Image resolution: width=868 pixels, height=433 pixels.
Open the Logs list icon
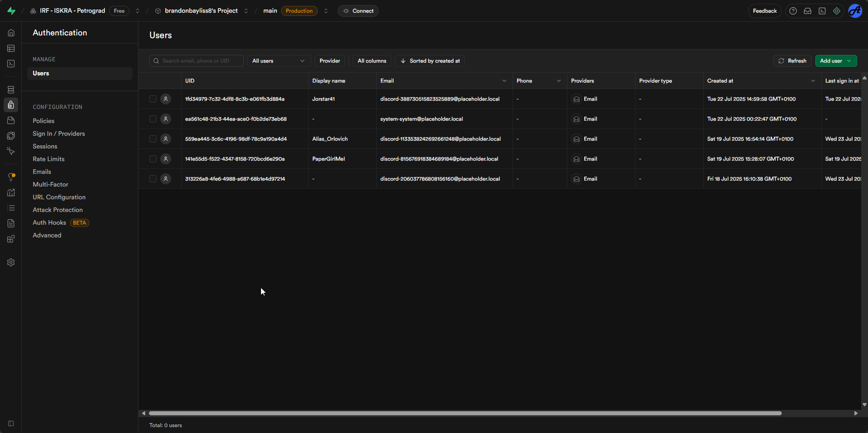click(11, 208)
